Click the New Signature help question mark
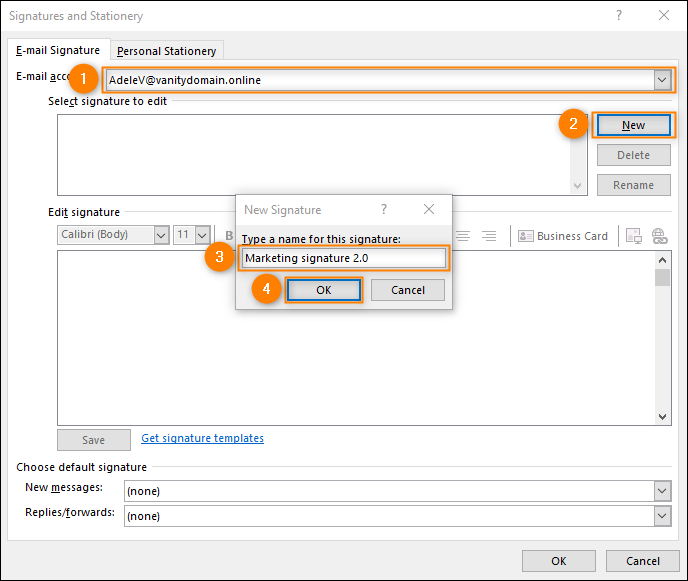 (384, 209)
